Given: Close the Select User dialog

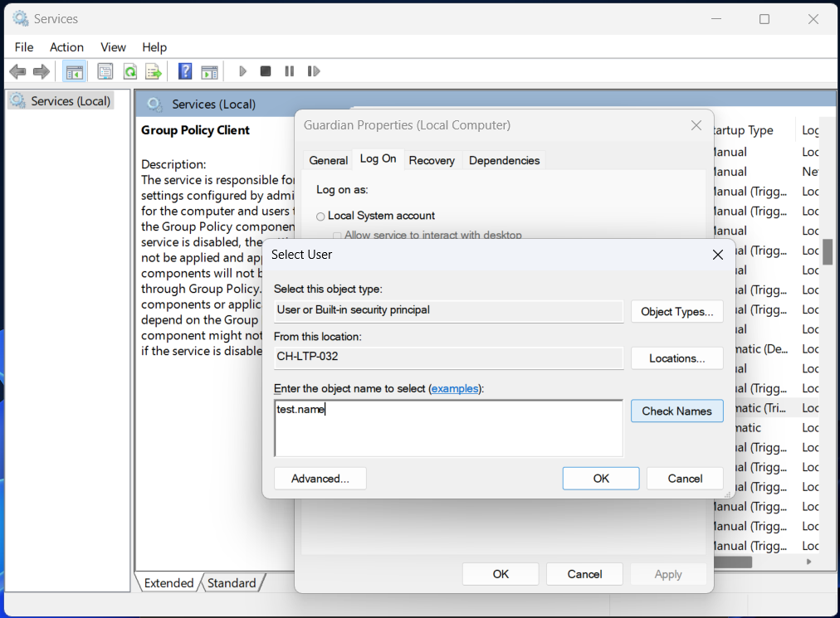Looking at the screenshot, I should pyautogui.click(x=718, y=255).
